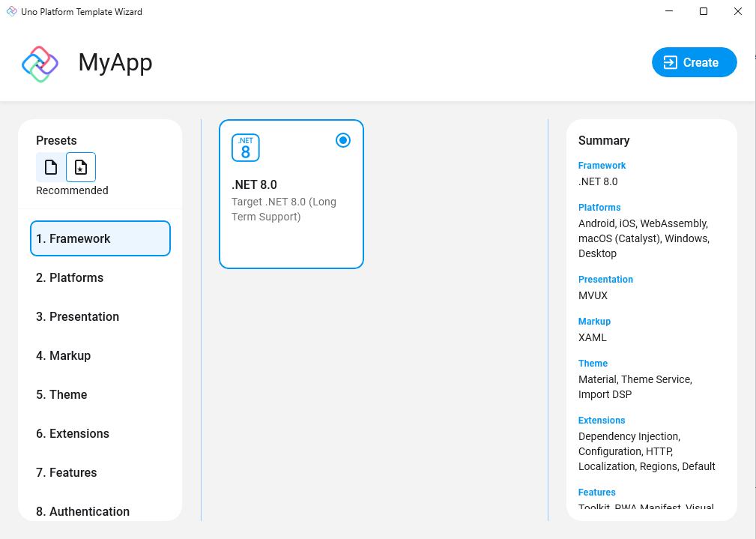Select the Recommended preset icon
The height and width of the screenshot is (539, 756).
click(81, 167)
